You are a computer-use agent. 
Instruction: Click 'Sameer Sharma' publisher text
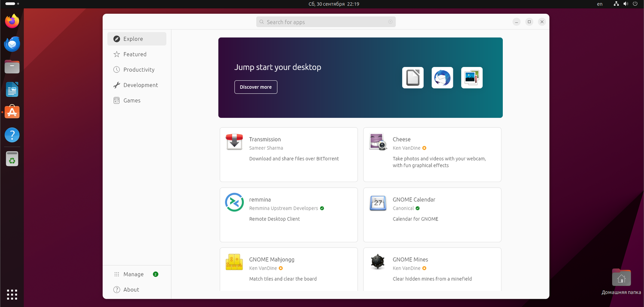click(266, 148)
